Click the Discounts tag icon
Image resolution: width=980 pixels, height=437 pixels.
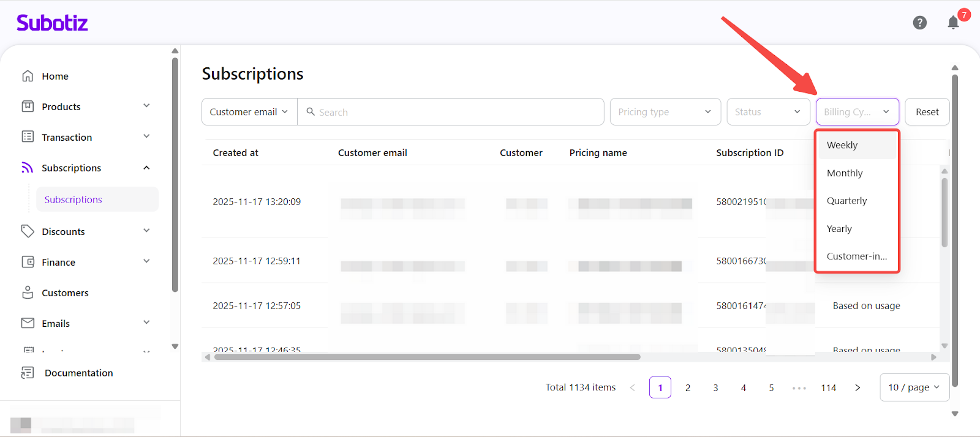pos(28,231)
